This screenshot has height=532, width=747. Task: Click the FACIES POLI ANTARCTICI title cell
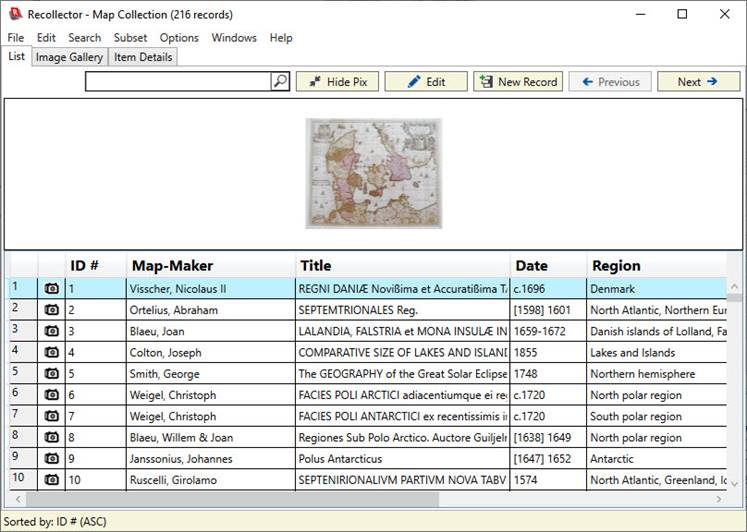coord(403,416)
